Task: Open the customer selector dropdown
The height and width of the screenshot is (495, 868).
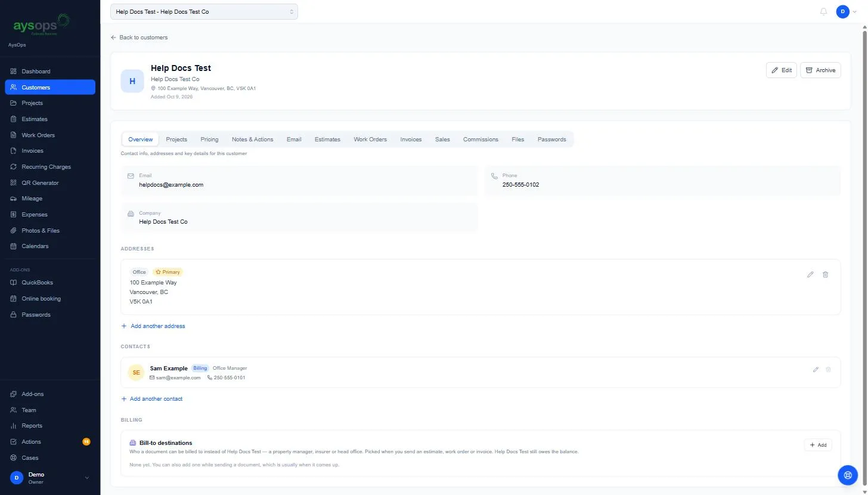Action: (204, 11)
